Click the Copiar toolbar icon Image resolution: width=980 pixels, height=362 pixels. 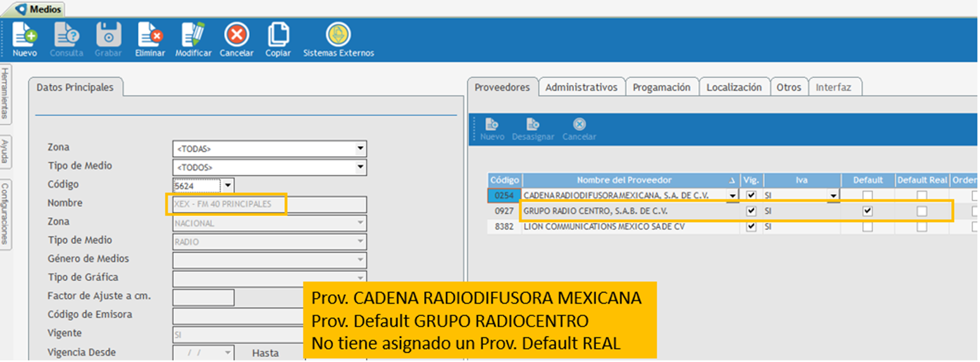(x=278, y=35)
